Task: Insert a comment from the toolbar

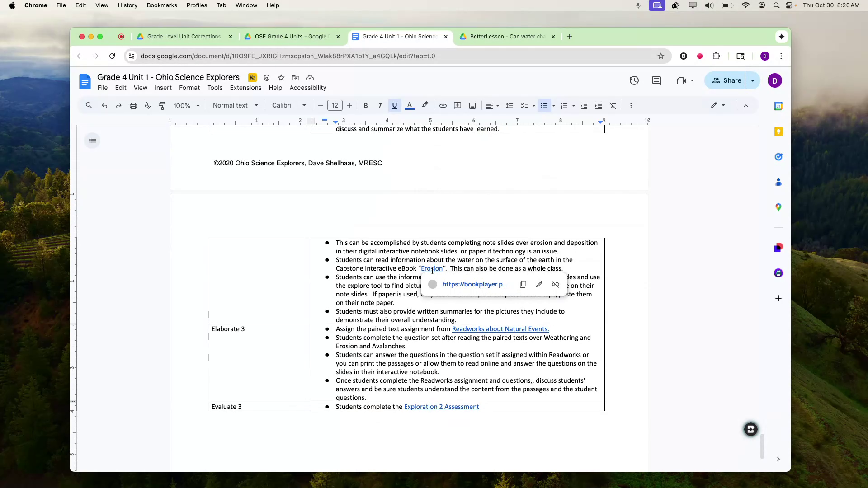Action: [x=458, y=105]
